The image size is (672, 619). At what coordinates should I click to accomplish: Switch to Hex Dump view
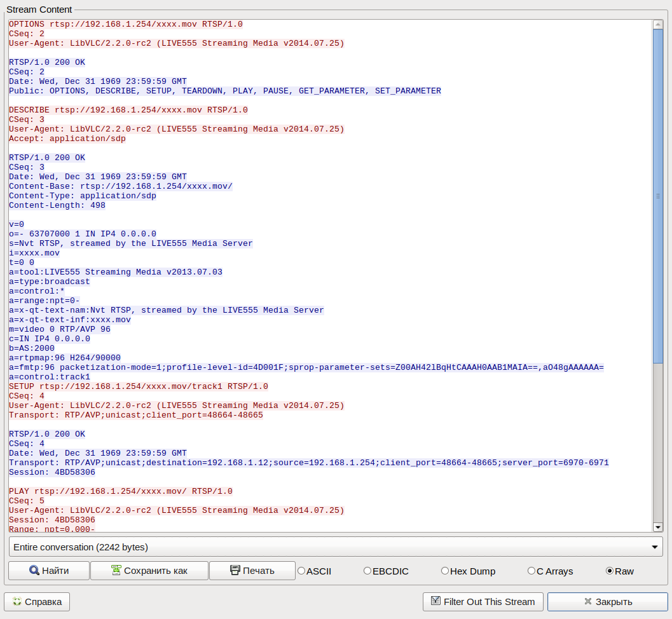(445, 571)
